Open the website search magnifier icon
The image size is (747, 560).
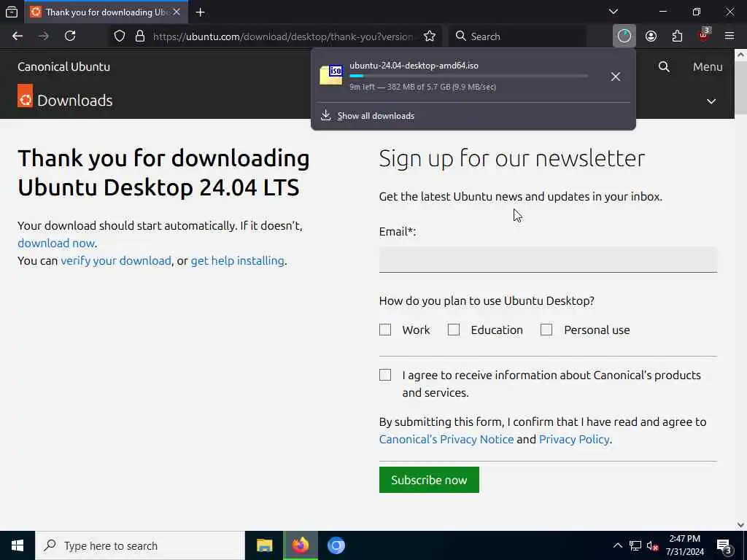pyautogui.click(x=664, y=66)
